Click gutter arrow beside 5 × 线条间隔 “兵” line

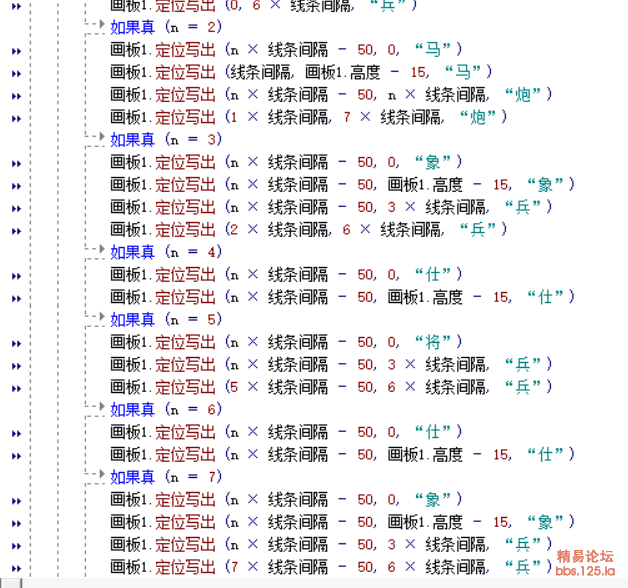pos(16,389)
